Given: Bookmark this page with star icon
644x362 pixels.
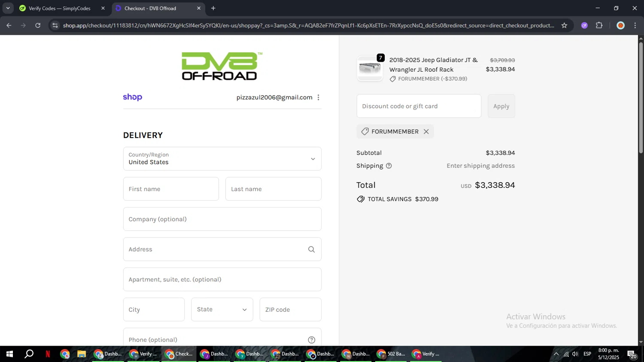Looking at the screenshot, I should 564,25.
